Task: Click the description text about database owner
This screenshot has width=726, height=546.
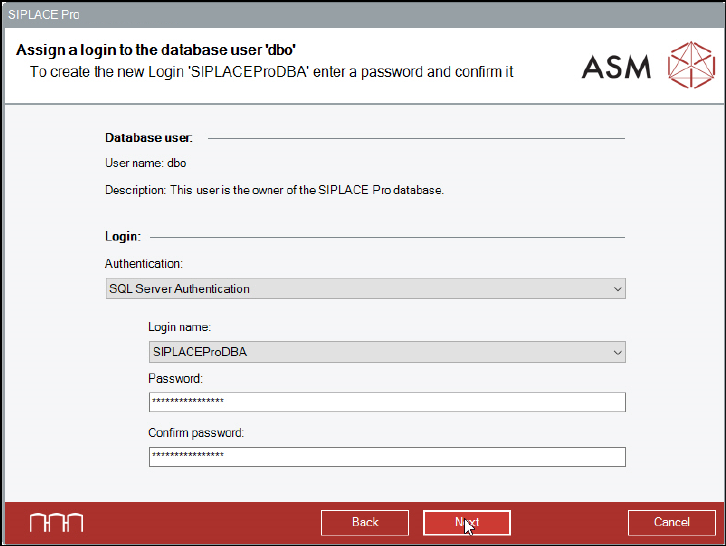Action: pyautogui.click(x=274, y=189)
